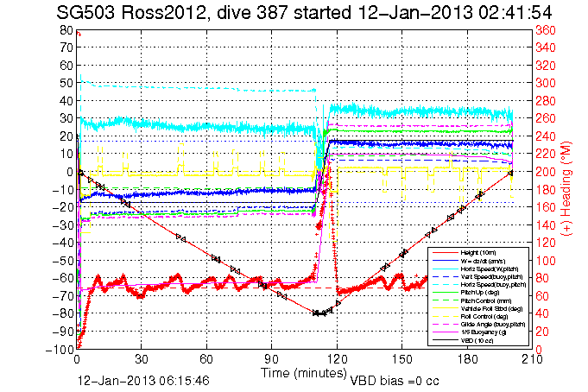588x392 pixels.
Task: Click the "280" tick on the red heading axis
Action: coord(545,101)
